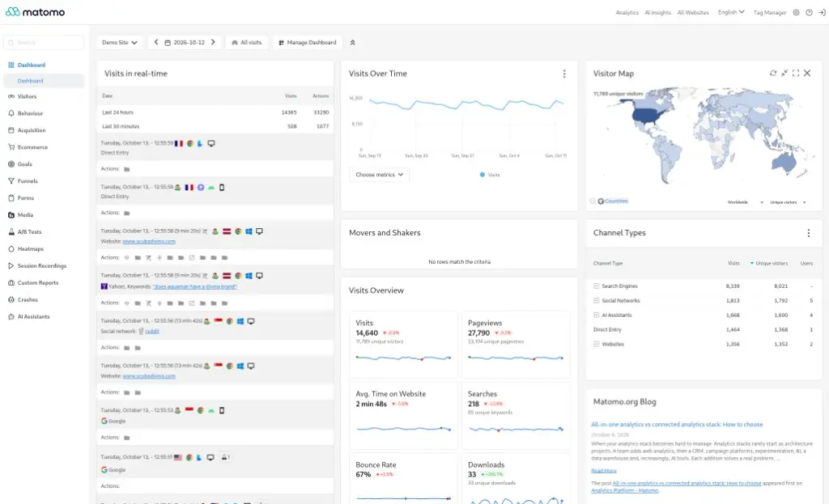Click the Manage Dashboard button
The image size is (829, 504).
308,42
